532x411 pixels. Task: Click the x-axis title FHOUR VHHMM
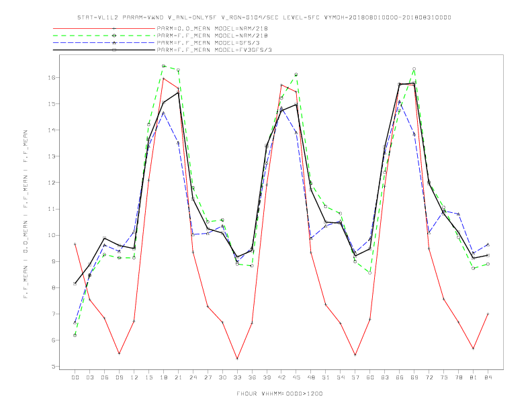pos(279,394)
